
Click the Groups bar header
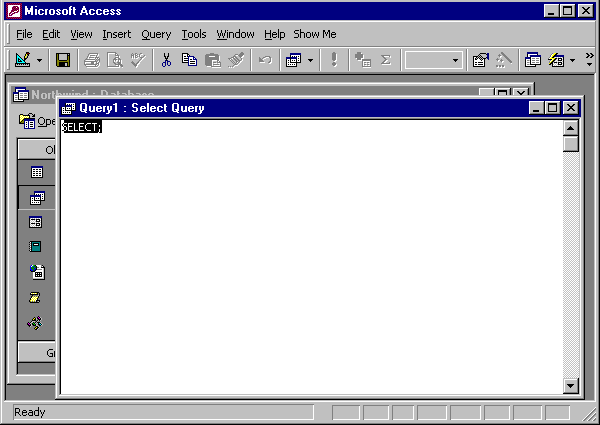point(37,352)
